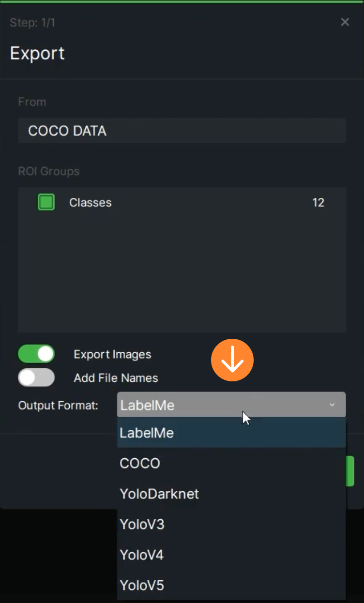364x603 pixels.
Task: Collapse the Output Format dropdown chevron
Action: coord(332,405)
